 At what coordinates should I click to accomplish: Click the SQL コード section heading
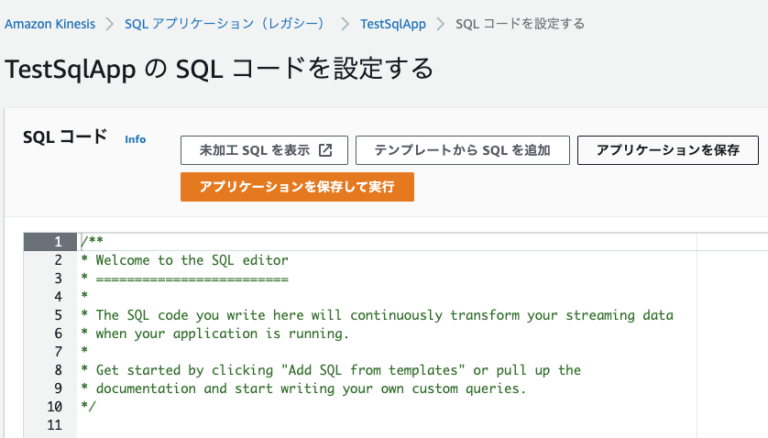[65, 137]
